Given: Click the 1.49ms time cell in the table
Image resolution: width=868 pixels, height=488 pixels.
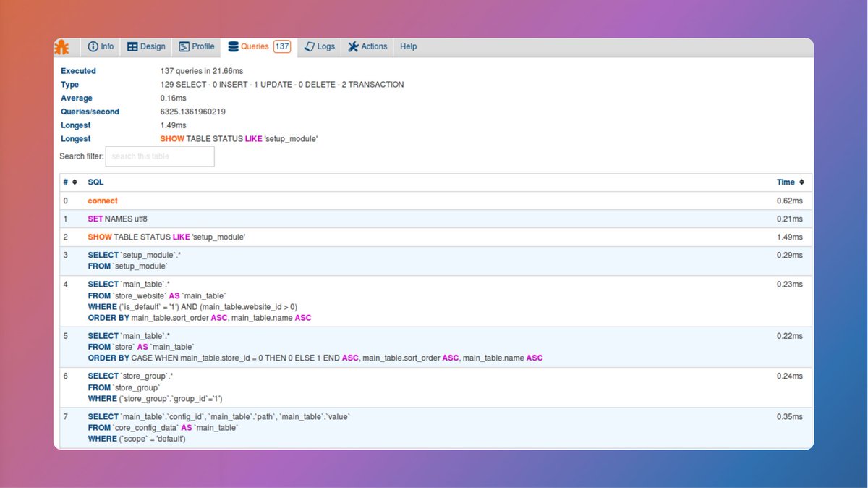Looking at the screenshot, I should pyautogui.click(x=789, y=237).
